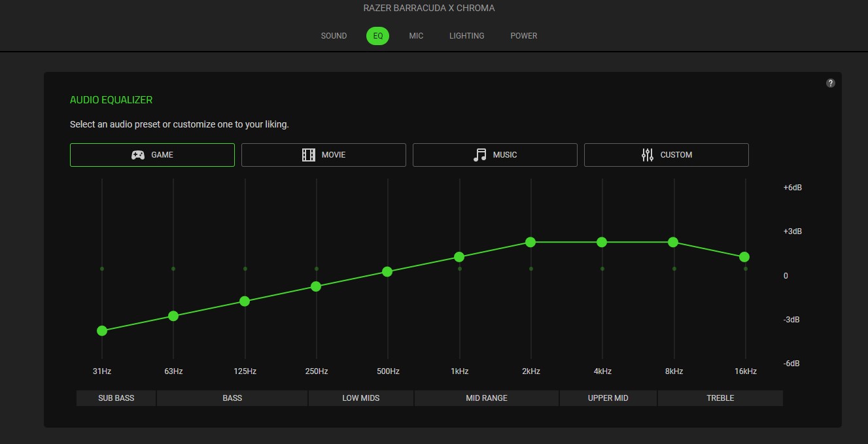Click the -3dB scale label

(x=793, y=320)
